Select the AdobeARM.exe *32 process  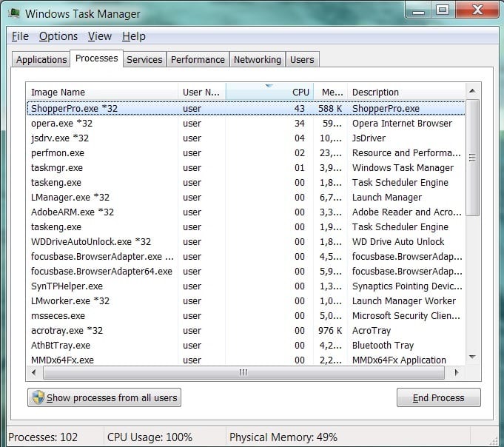tap(246, 212)
